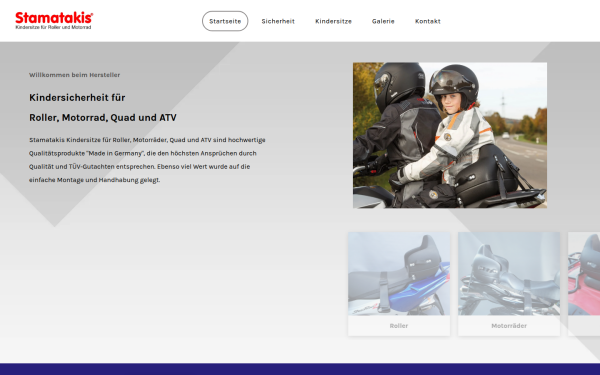Screen dimensions: 600x375
Task: Click the heading Kindersicherheit für
Action: tap(77, 98)
